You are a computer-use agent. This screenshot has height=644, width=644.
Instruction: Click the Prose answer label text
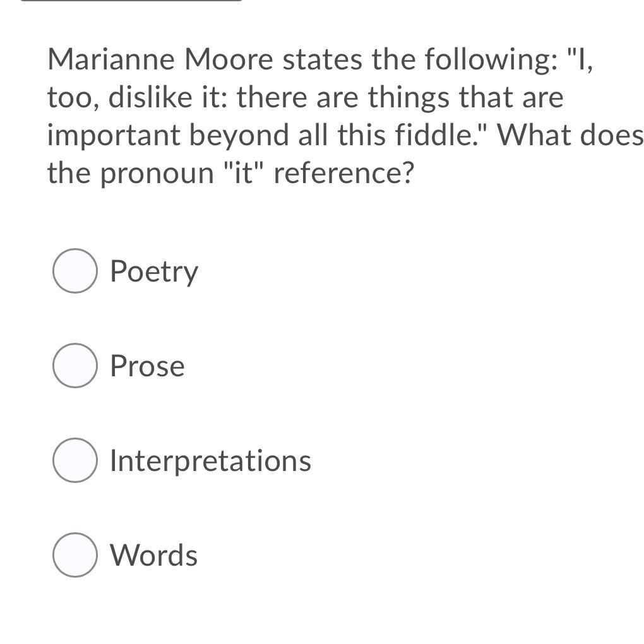click(147, 366)
